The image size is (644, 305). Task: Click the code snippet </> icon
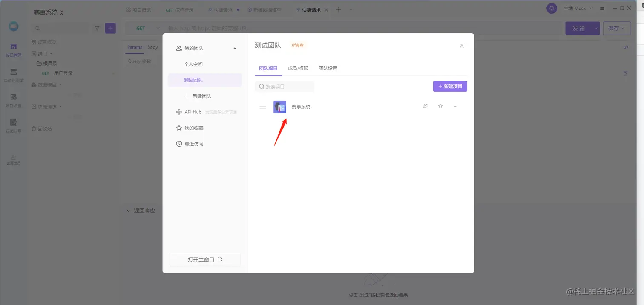click(x=626, y=47)
